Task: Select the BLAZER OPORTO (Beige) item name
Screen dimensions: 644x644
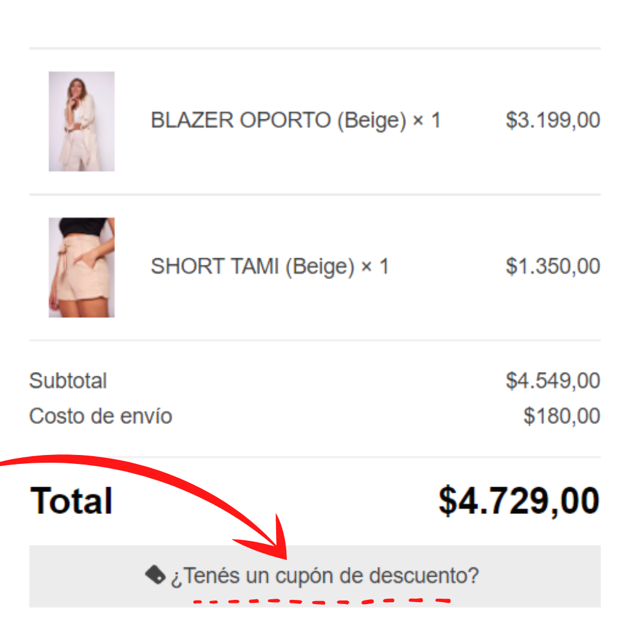Action: 278,120
